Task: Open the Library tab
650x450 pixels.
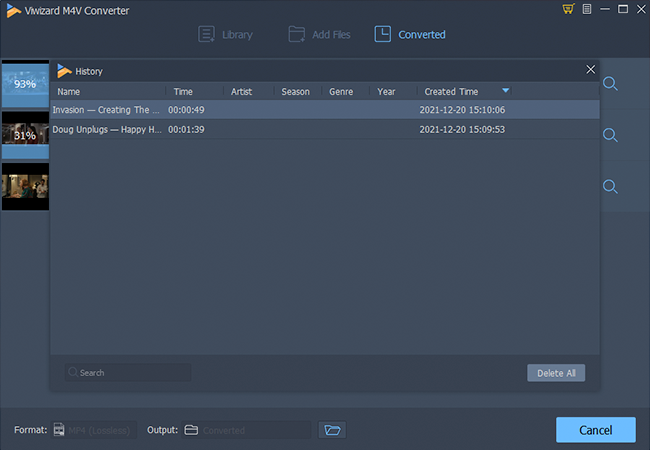Action: point(225,34)
